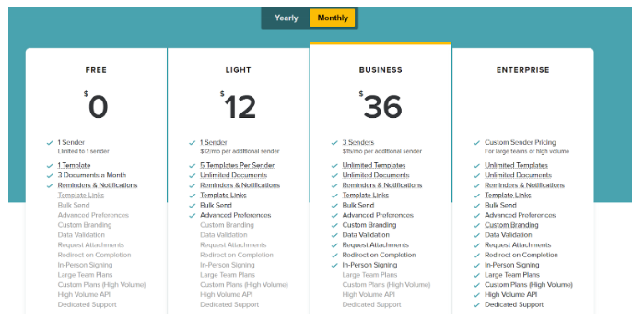The image size is (644, 333).
Task: Click 'Unlimited Templates' in Business plan
Action: coord(374,165)
